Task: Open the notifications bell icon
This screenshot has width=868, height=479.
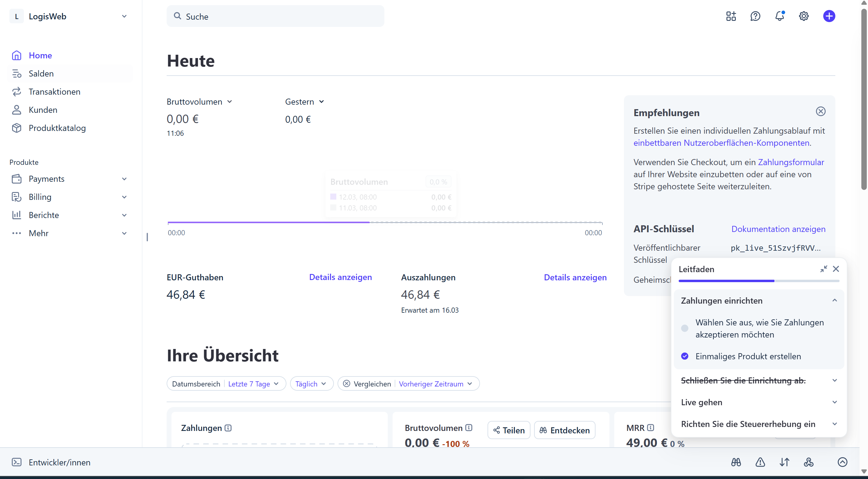Action: [x=779, y=16]
